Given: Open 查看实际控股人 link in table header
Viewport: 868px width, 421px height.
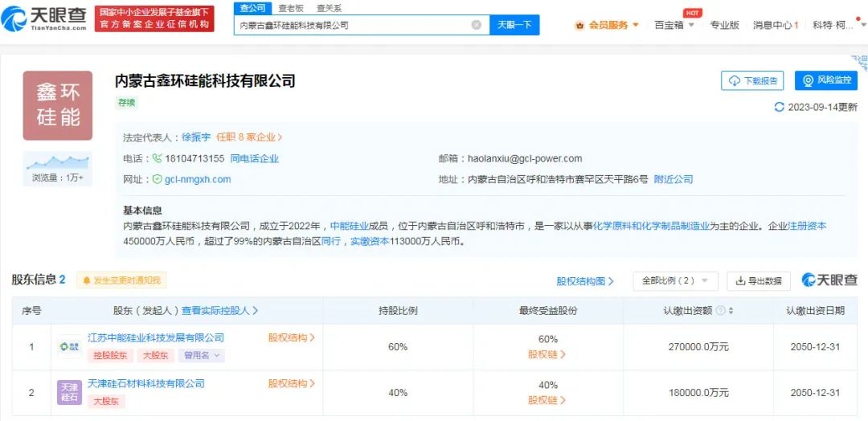Looking at the screenshot, I should click(x=220, y=311).
